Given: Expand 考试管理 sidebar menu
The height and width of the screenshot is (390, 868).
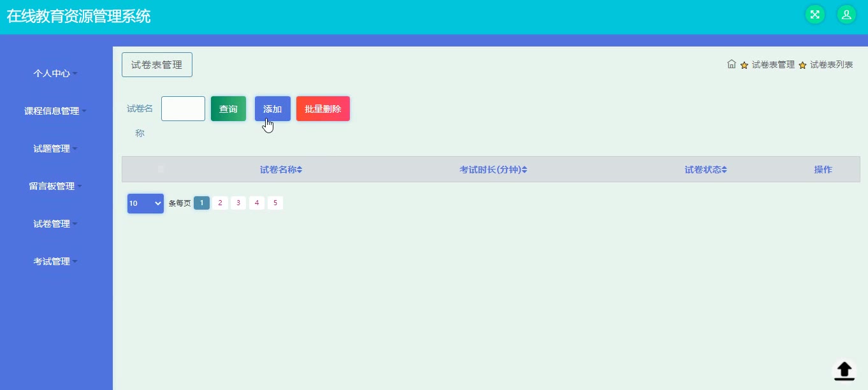Looking at the screenshot, I should coord(55,261).
